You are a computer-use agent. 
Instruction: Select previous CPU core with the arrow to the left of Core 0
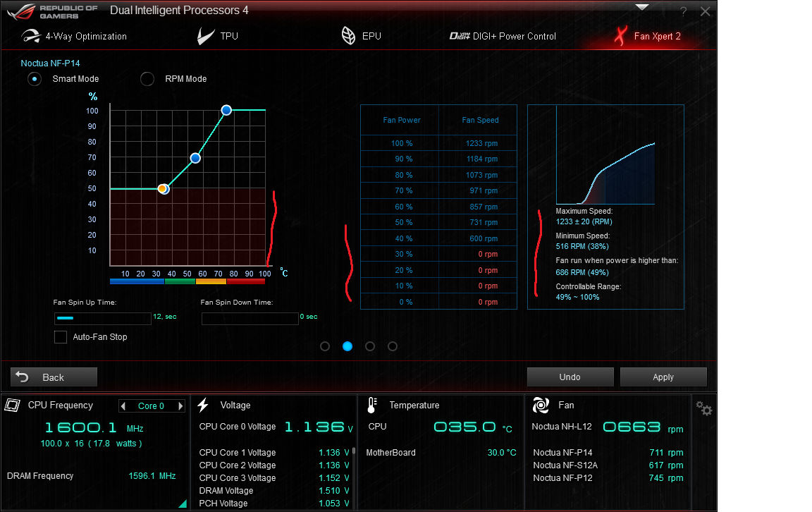tap(123, 406)
